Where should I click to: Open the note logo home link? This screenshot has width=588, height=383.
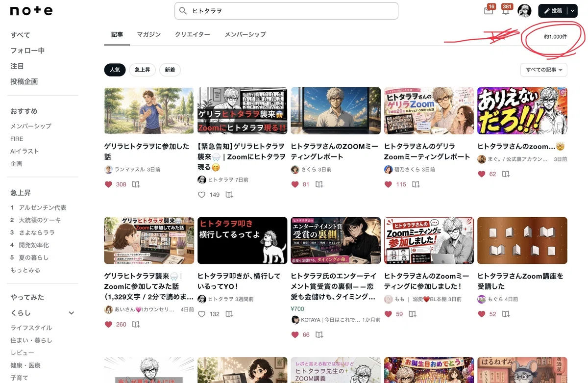point(31,11)
